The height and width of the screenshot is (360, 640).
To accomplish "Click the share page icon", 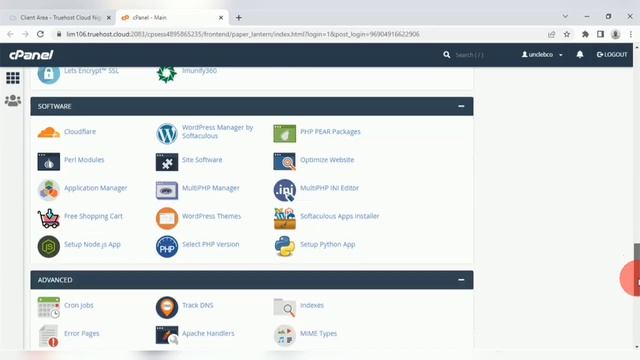I will [x=551, y=34].
